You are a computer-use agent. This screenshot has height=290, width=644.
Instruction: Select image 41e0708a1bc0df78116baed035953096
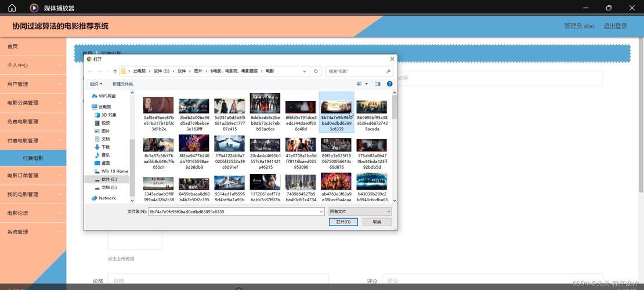coord(301,153)
